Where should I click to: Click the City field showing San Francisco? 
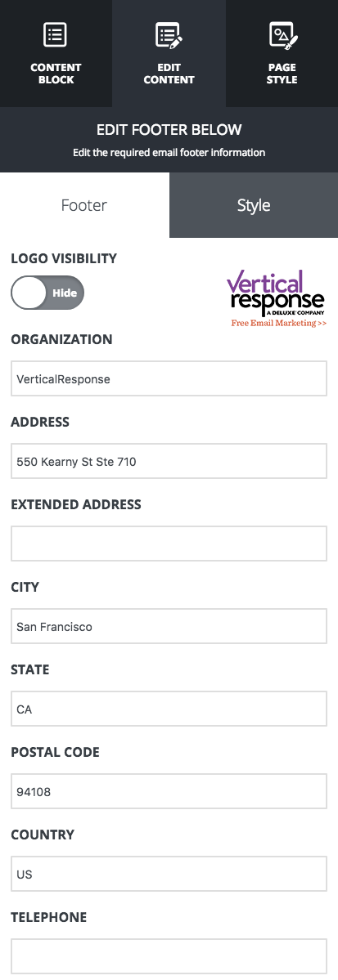coord(169,626)
